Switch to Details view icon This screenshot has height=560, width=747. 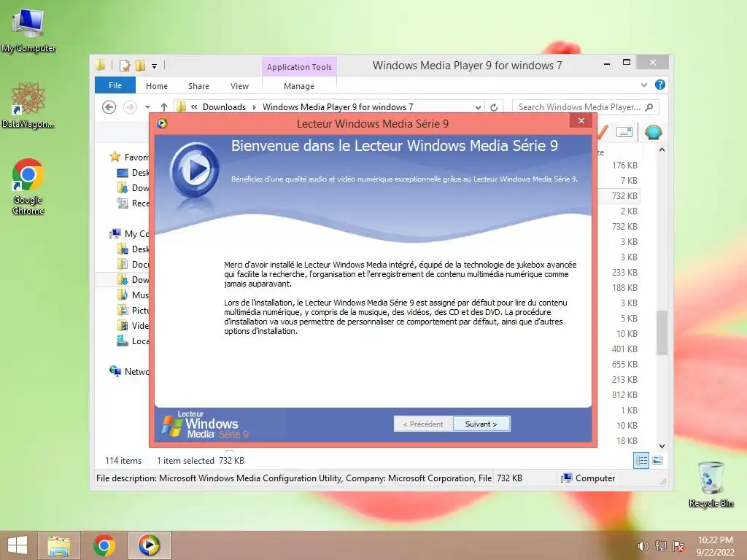(x=641, y=461)
